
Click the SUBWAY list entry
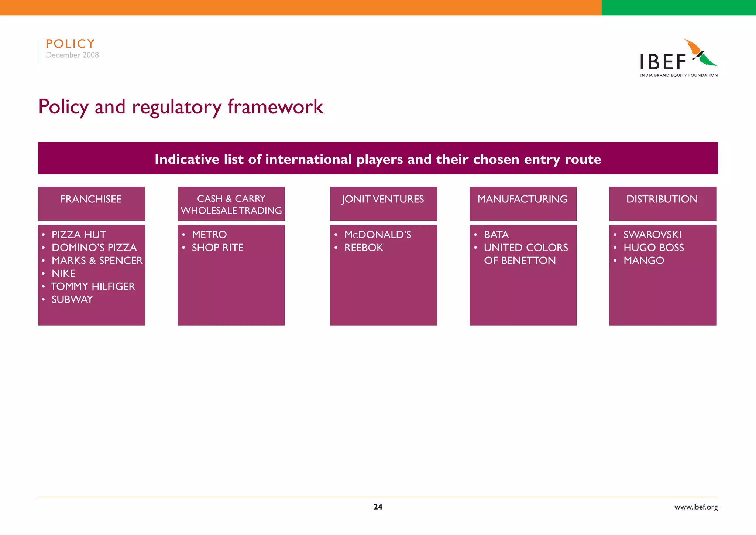(x=72, y=299)
